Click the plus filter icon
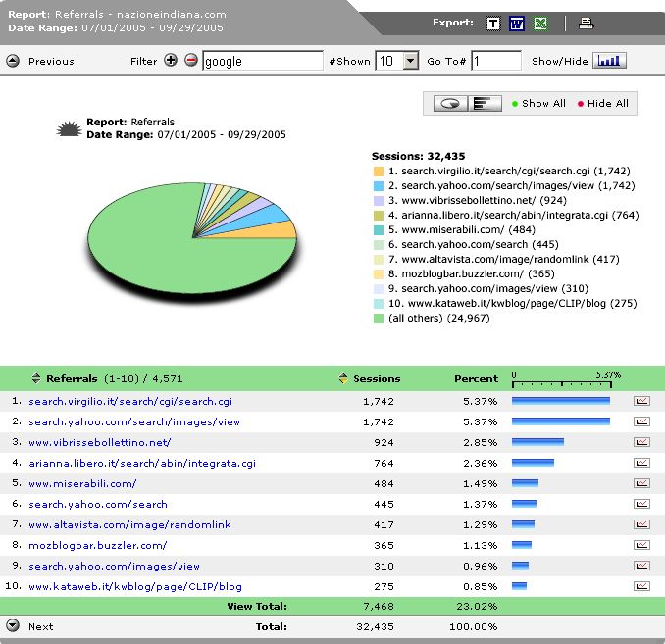The image size is (665, 644). 171,61
